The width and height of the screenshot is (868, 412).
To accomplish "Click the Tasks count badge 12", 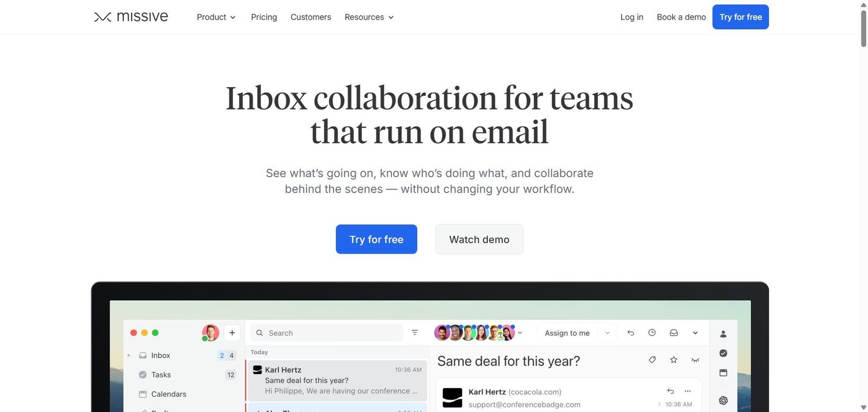I will 231,375.
